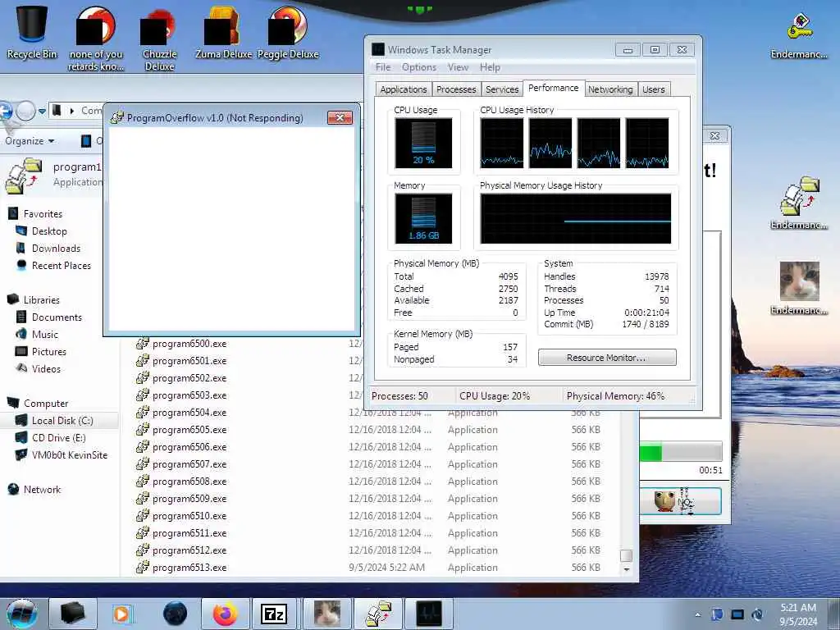The image size is (840, 630).
Task: Select Libraries group in navigation pane
Action: tap(41, 300)
